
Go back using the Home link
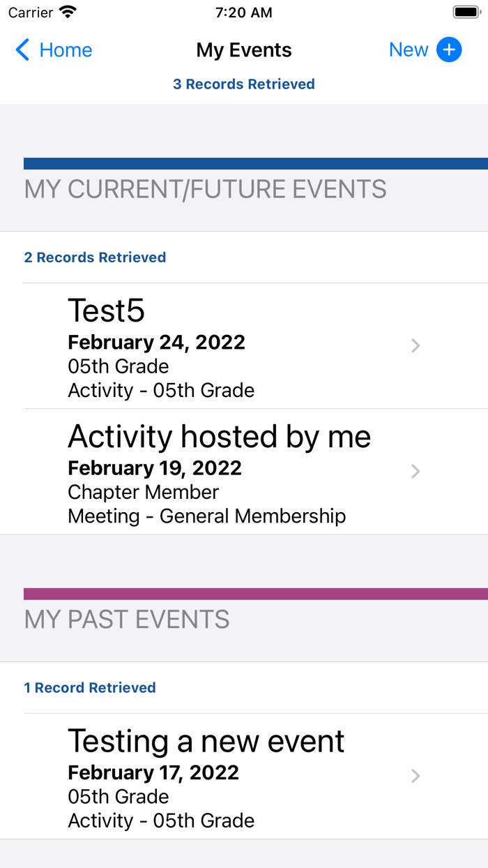pyautogui.click(x=66, y=50)
